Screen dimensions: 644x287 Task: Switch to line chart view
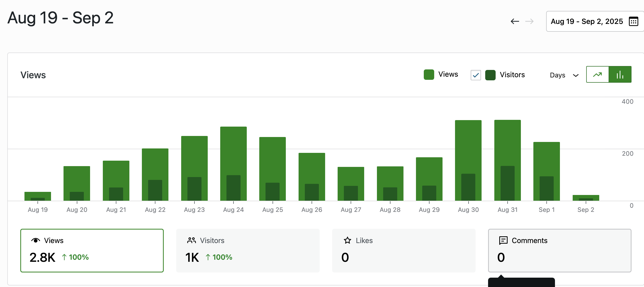pyautogui.click(x=597, y=75)
